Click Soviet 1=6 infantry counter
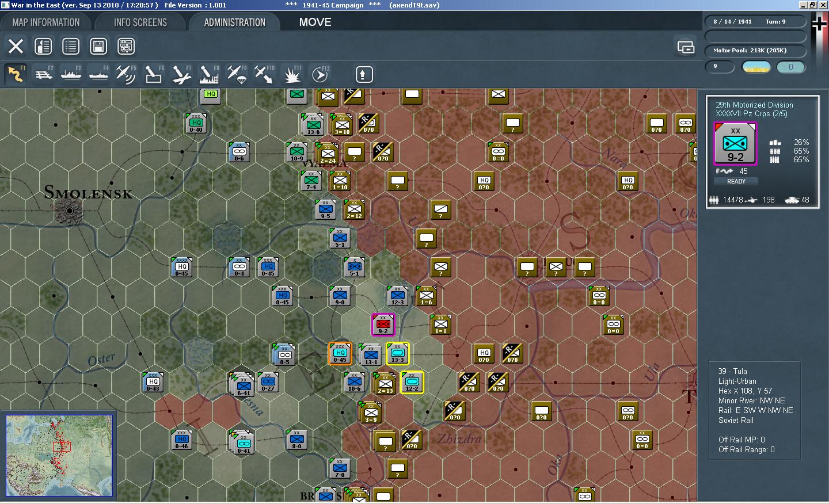The image size is (829, 504). pos(426,296)
